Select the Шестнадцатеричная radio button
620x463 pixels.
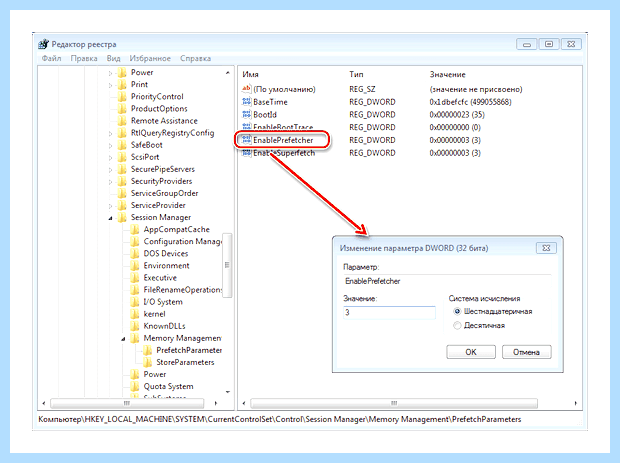457,312
